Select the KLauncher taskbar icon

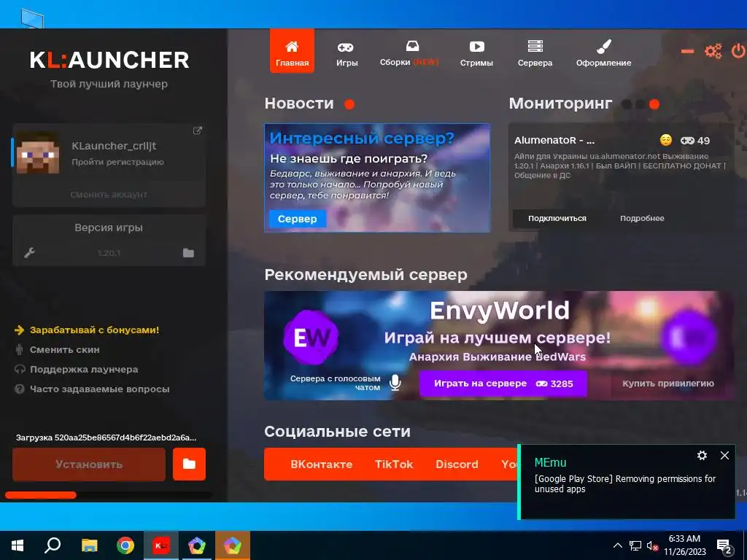(x=161, y=545)
